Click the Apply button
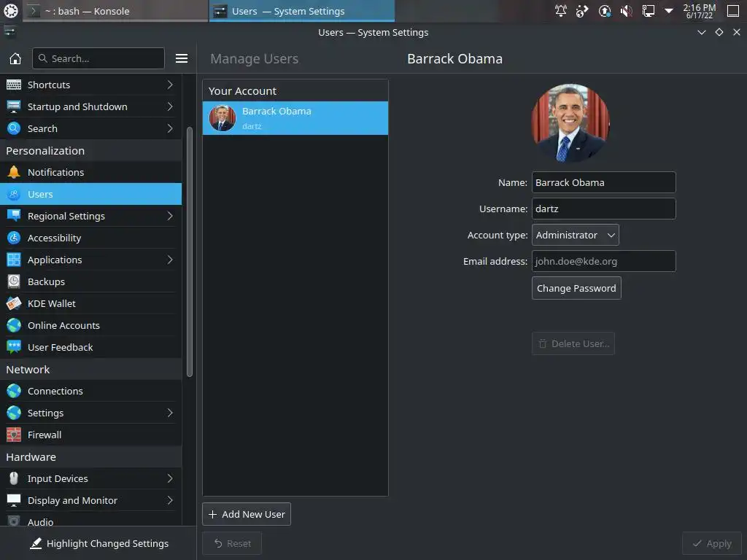The image size is (747, 560). coord(712,543)
